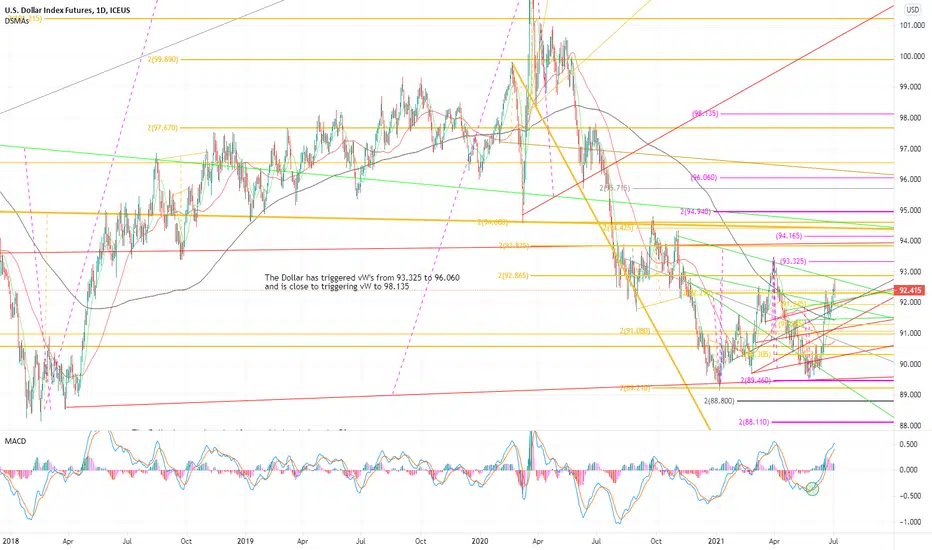Click 89.000 on the price axis

pyautogui.click(x=911, y=395)
